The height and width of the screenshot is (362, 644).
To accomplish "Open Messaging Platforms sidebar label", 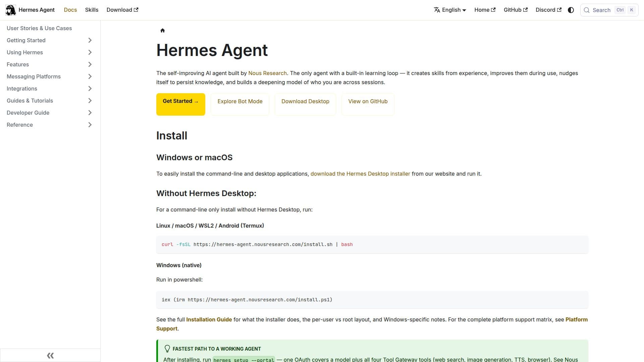I will click(34, 76).
